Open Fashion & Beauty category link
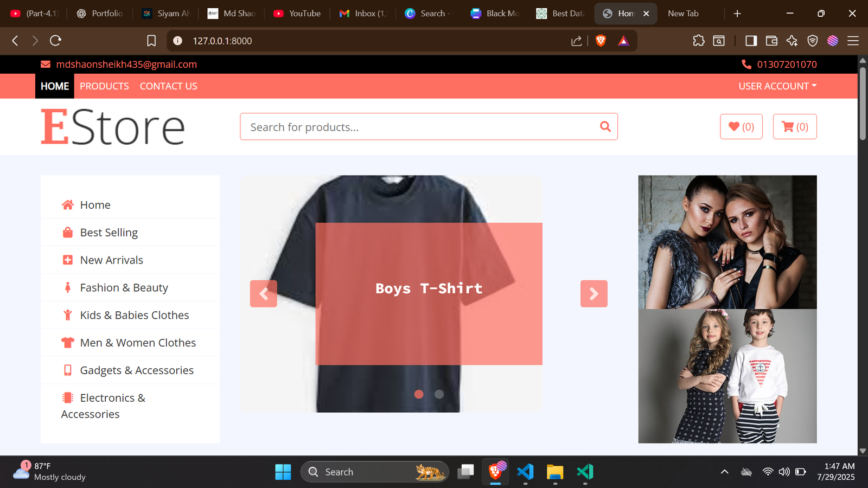The height and width of the screenshot is (488, 868). point(124,288)
